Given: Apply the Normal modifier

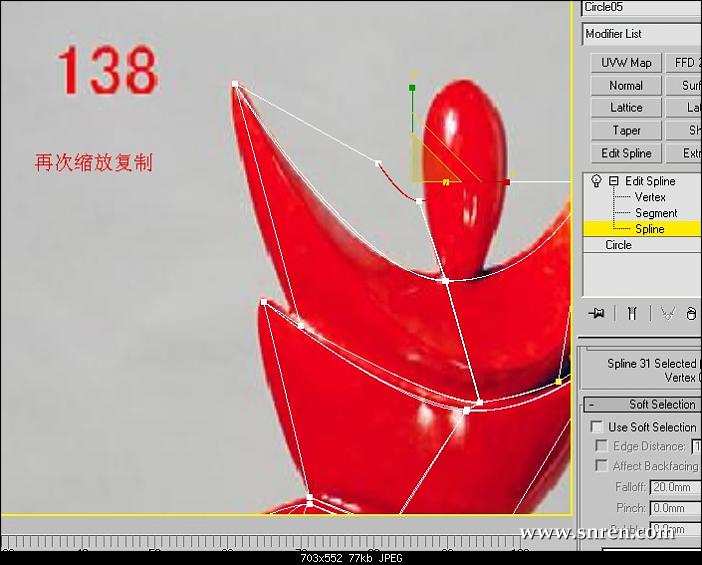Looking at the screenshot, I should (626, 86).
